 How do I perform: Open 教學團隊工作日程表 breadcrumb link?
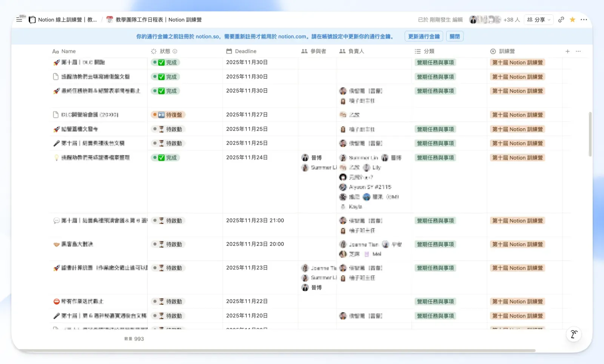(x=159, y=20)
